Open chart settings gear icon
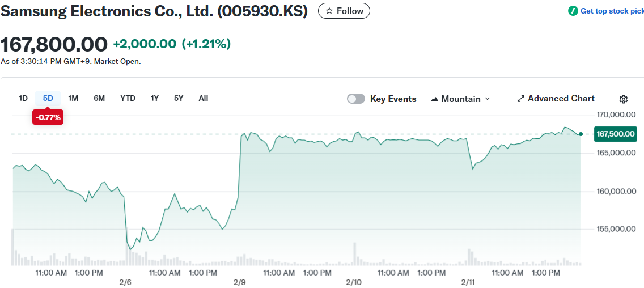The image size is (644, 288). [623, 99]
